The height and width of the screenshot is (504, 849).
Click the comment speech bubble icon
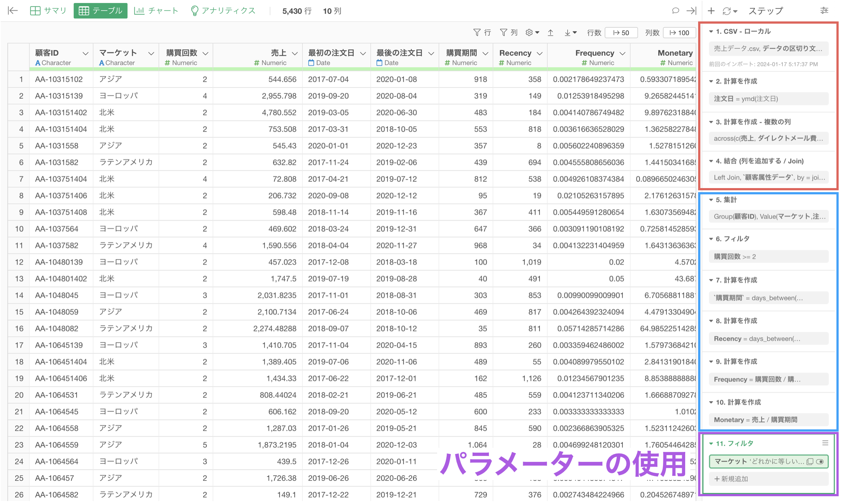tap(675, 11)
